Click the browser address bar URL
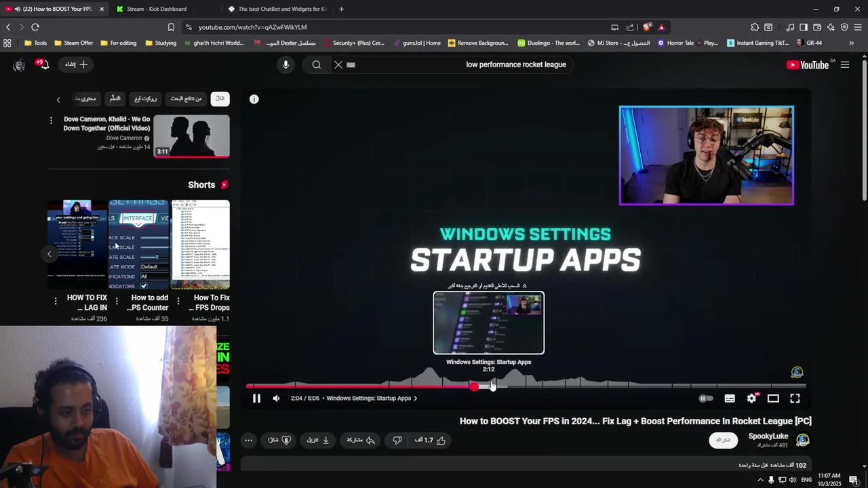 [x=252, y=27]
